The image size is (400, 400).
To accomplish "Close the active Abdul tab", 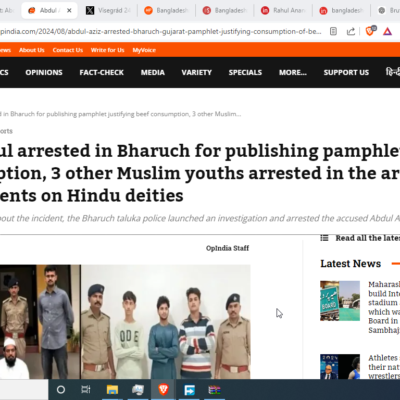I will click(69, 11).
